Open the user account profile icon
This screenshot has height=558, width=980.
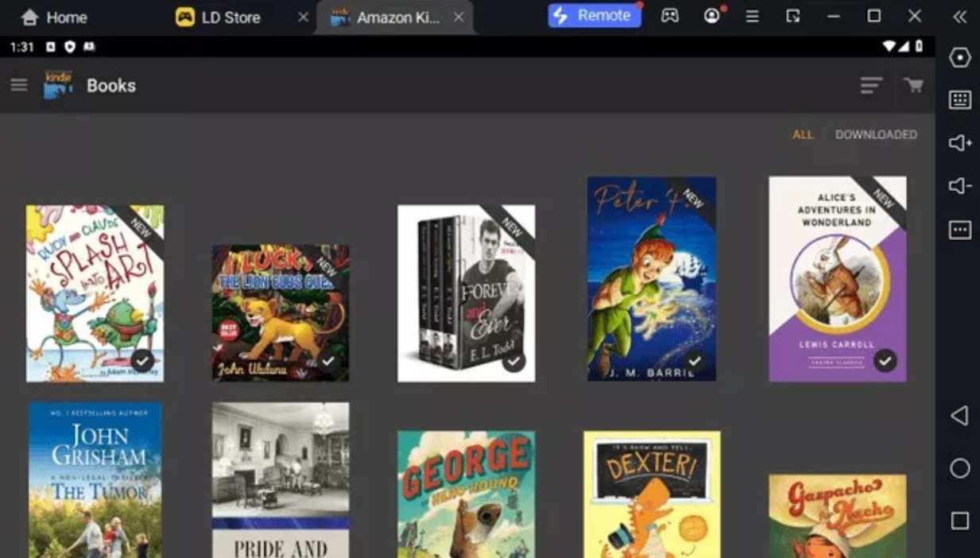coord(711,16)
